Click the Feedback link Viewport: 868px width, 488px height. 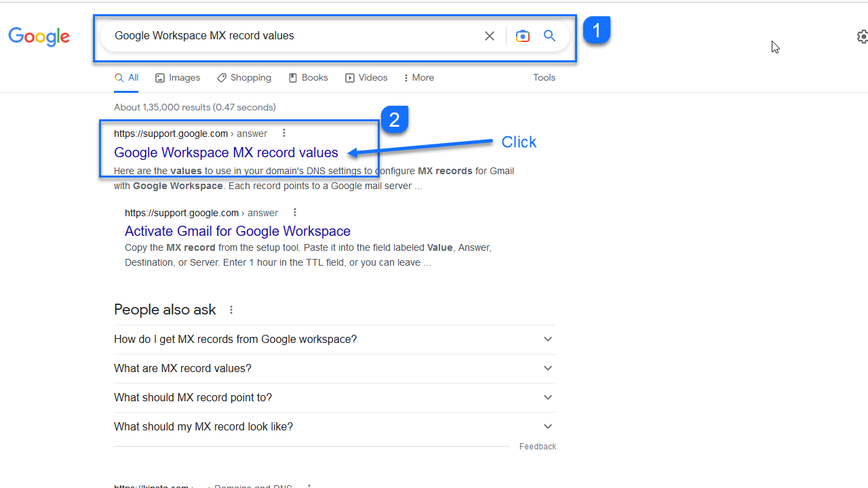[538, 447]
